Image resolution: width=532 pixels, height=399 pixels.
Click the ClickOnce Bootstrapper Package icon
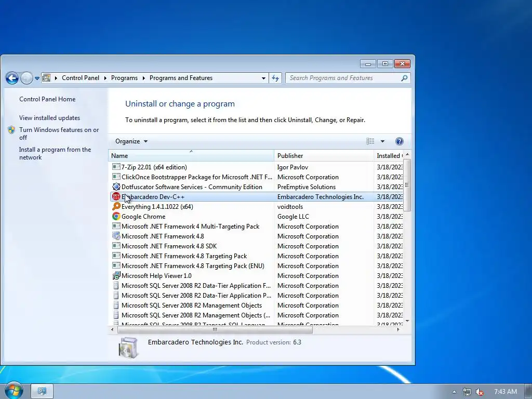tap(116, 177)
